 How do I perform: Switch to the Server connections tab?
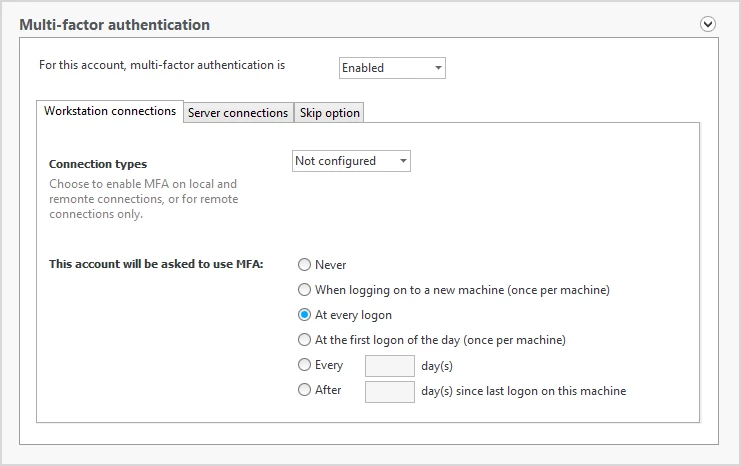[x=238, y=113]
